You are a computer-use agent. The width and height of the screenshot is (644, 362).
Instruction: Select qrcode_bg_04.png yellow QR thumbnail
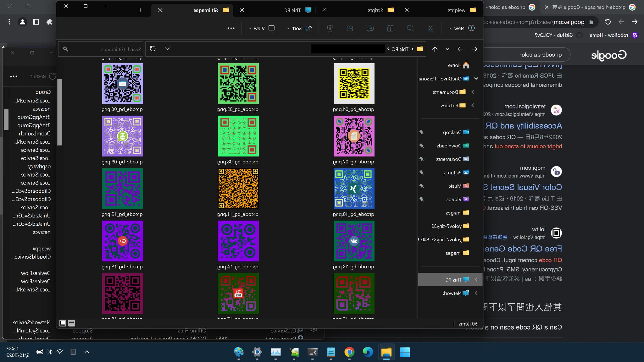tap(354, 84)
